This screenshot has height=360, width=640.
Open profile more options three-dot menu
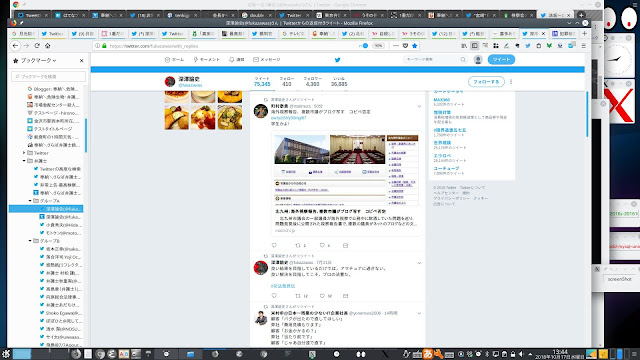tap(511, 82)
